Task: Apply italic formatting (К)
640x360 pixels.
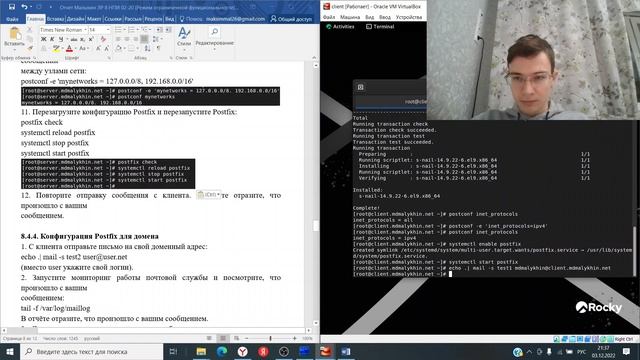Action: (52, 39)
